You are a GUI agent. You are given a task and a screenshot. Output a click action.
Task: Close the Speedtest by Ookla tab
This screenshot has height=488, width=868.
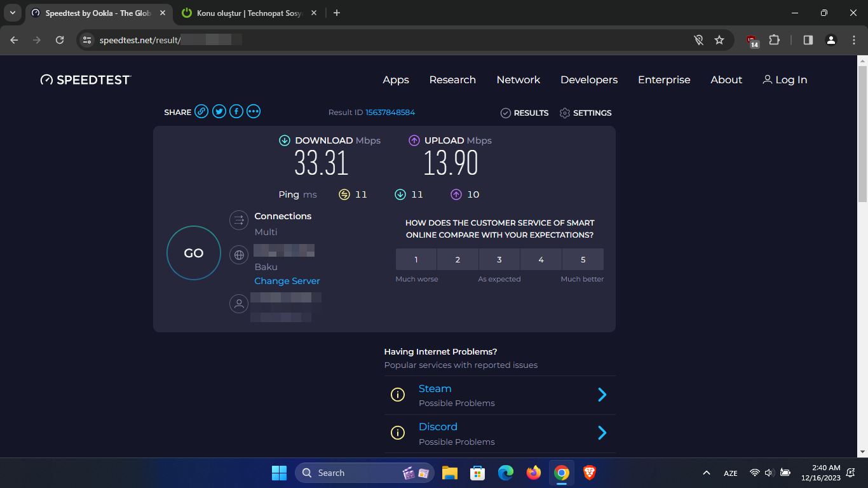click(163, 13)
